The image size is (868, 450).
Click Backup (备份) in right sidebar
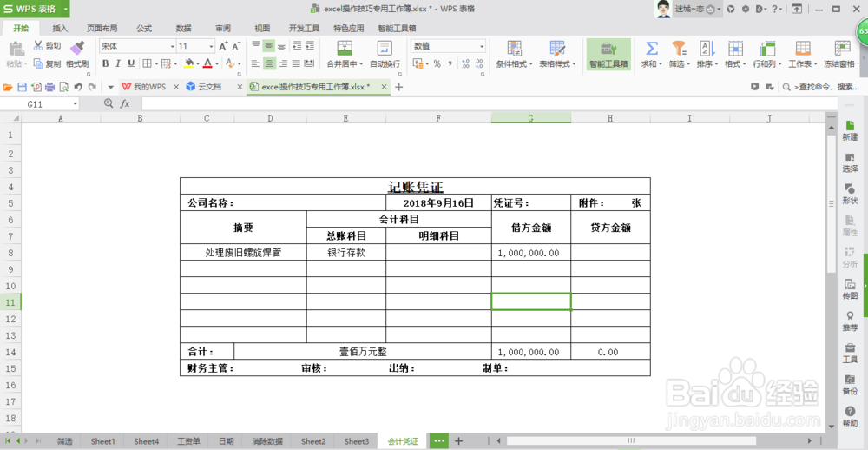[x=850, y=385]
